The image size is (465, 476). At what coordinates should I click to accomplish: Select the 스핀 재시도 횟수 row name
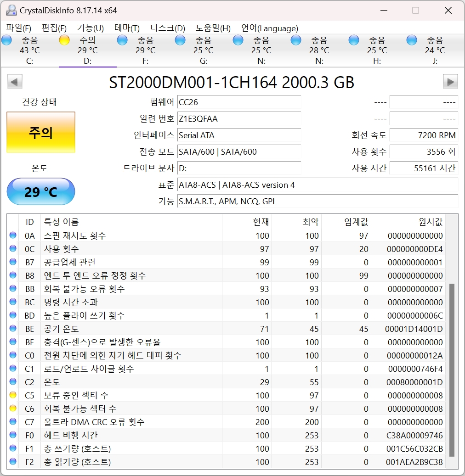tap(75, 235)
